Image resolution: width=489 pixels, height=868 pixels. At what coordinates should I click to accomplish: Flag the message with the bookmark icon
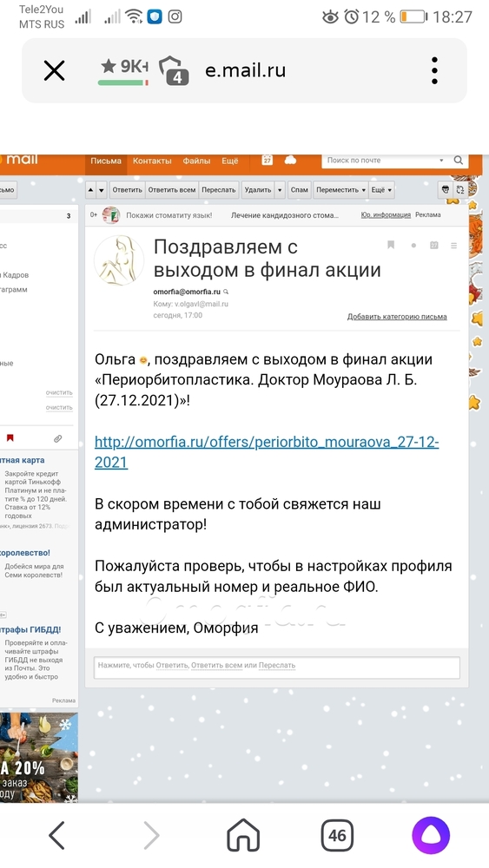coord(391,245)
